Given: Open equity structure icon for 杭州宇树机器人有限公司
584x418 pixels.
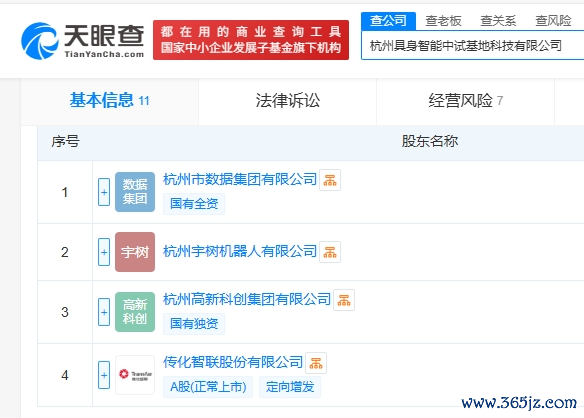Looking at the screenshot, I should [330, 252].
